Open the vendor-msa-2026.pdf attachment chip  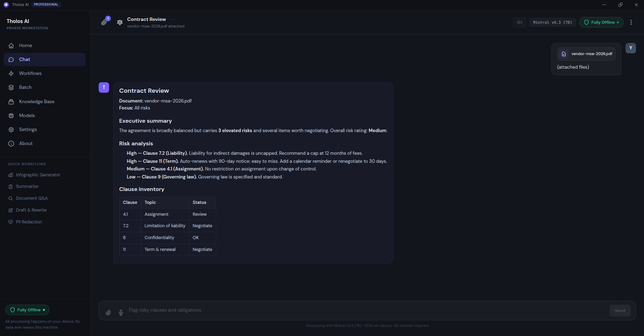(586, 54)
